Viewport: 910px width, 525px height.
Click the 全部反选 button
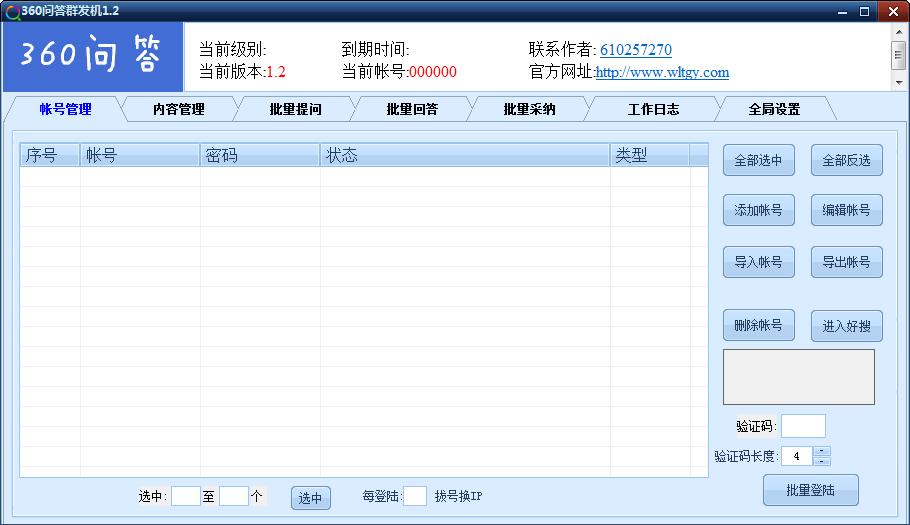point(847,160)
